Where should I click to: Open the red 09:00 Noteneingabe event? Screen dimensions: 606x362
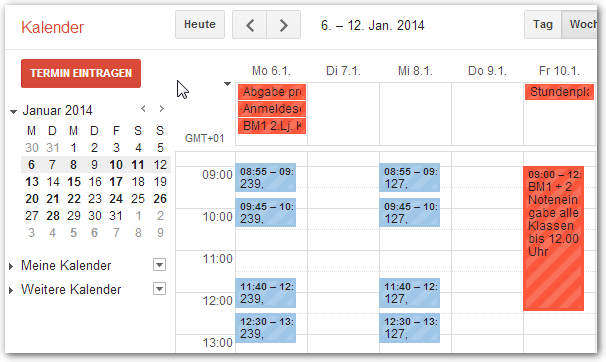click(x=553, y=238)
